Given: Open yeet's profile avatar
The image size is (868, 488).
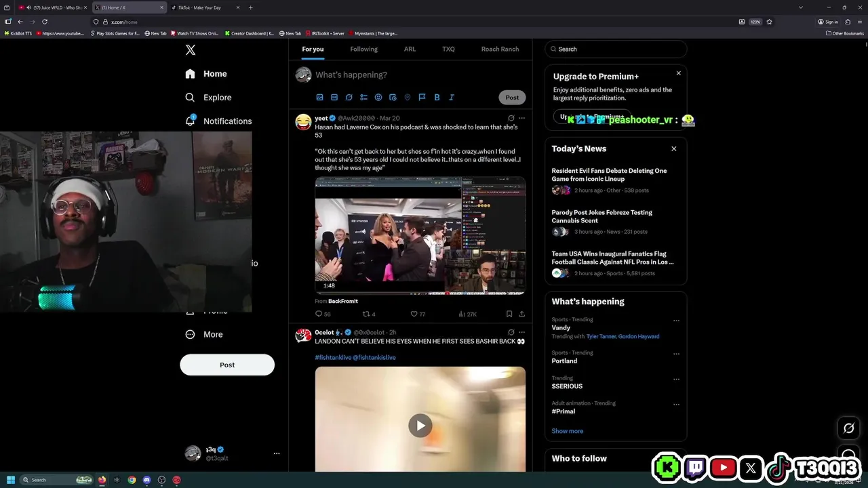Looking at the screenshot, I should [x=303, y=122].
